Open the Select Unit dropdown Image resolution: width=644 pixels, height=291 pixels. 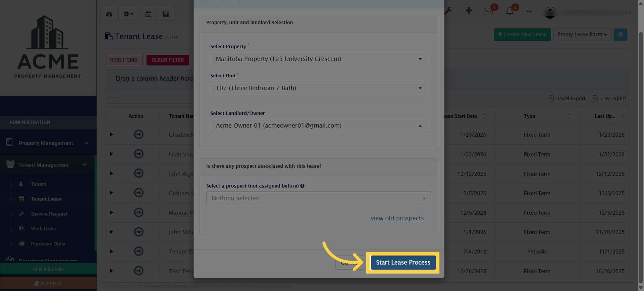pos(318,88)
